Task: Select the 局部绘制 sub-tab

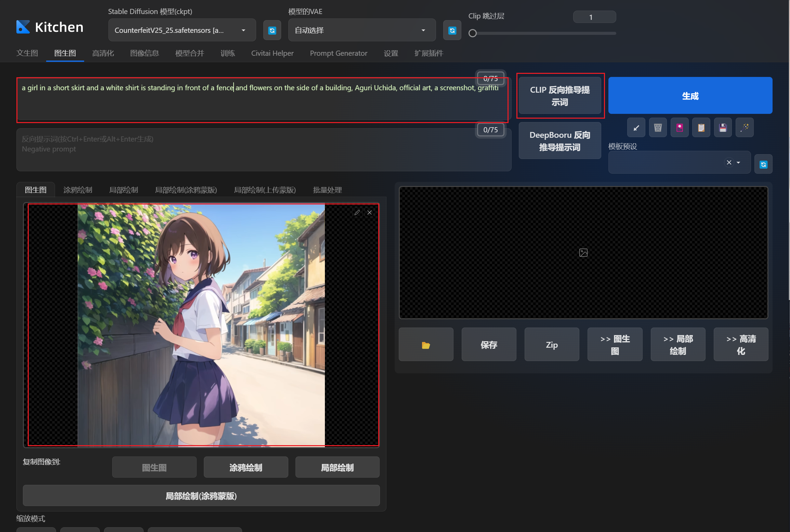Action: (x=123, y=190)
